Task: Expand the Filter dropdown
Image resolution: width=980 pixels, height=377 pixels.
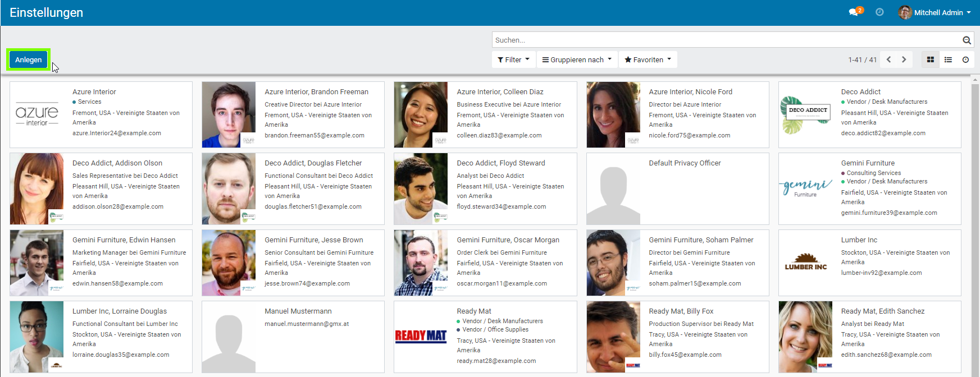Action: (x=513, y=59)
